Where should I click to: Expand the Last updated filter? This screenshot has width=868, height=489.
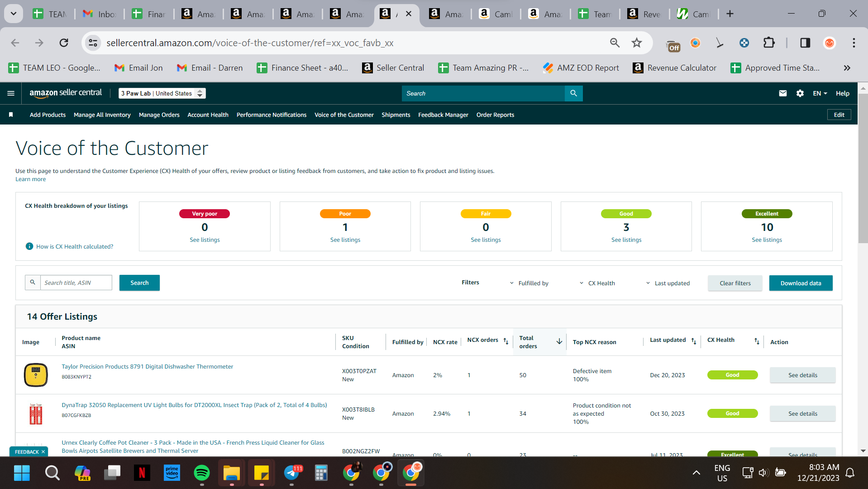point(668,283)
